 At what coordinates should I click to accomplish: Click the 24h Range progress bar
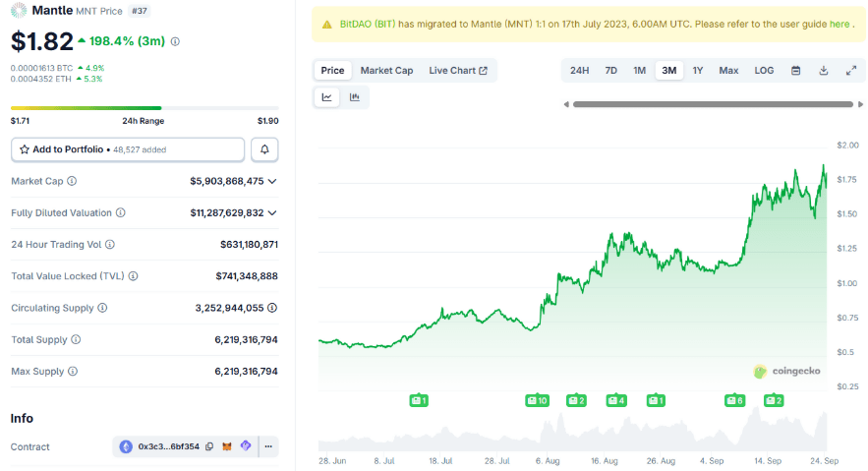145,108
